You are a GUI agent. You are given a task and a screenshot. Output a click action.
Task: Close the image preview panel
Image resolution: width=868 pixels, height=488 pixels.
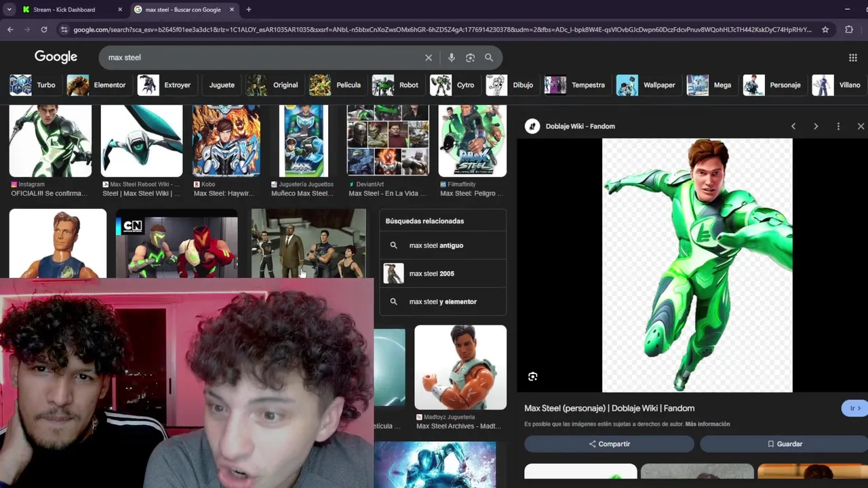(x=861, y=126)
